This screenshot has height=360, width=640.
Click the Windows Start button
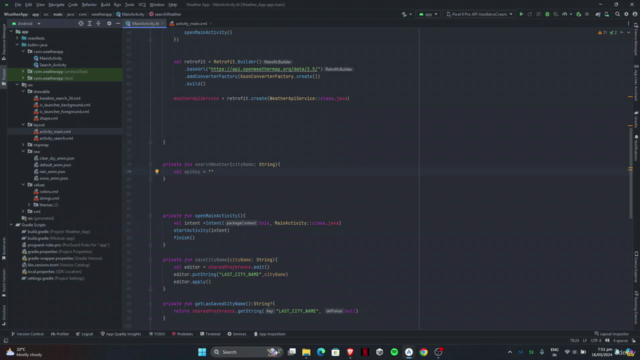point(202,352)
